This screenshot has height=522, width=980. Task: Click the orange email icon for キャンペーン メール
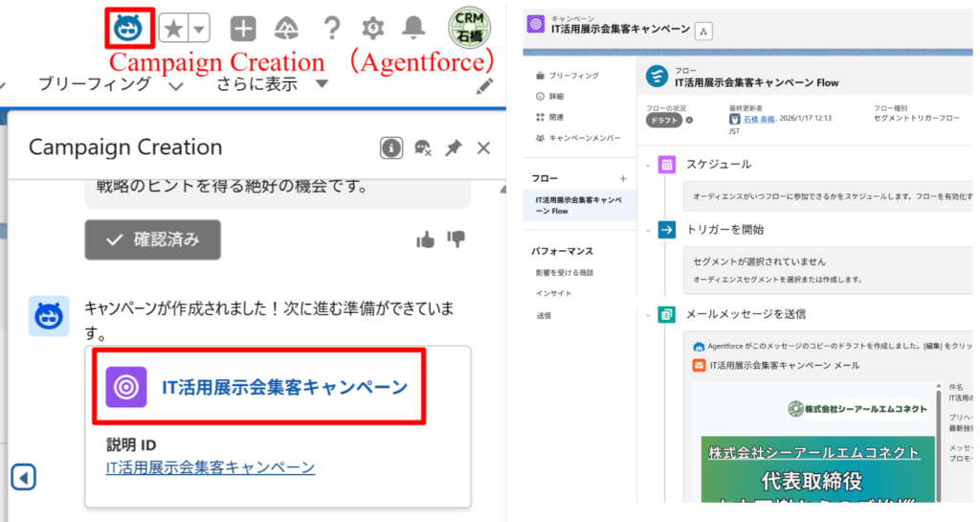pos(699,365)
